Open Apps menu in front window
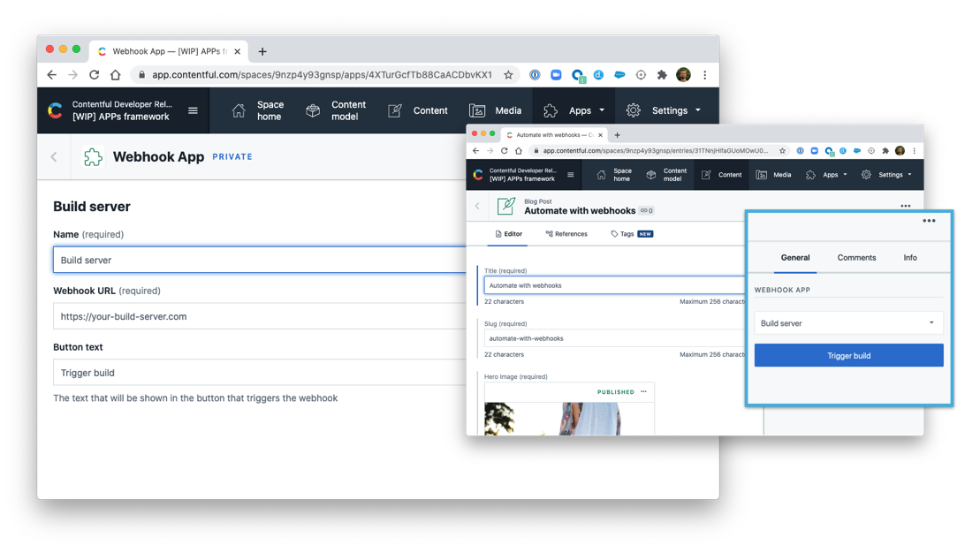This screenshot has width=980, height=560. pos(826,175)
